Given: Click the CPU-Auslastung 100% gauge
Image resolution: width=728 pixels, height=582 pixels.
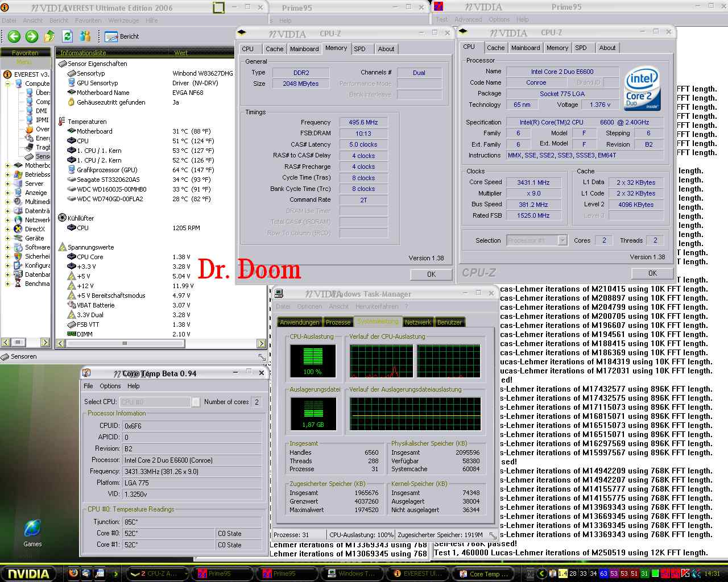Looking at the screenshot, I should point(313,361).
